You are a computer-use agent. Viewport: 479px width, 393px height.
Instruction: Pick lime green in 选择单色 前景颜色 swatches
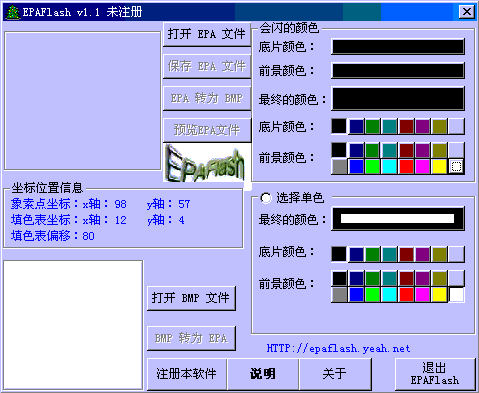tap(373, 295)
